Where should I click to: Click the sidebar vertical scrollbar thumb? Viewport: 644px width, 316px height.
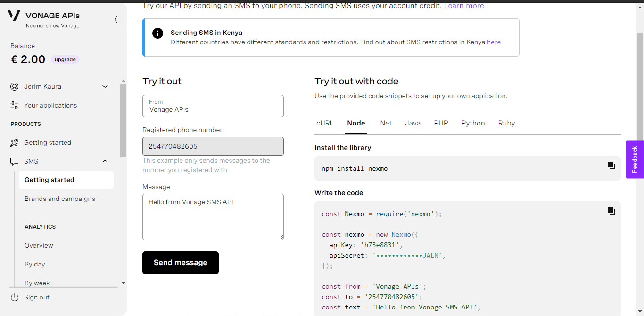124,121
